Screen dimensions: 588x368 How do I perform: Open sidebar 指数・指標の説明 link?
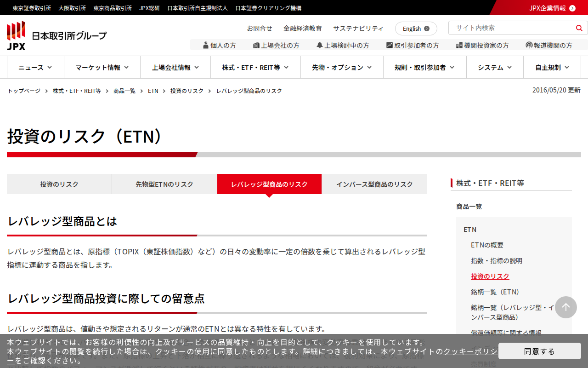point(497,260)
